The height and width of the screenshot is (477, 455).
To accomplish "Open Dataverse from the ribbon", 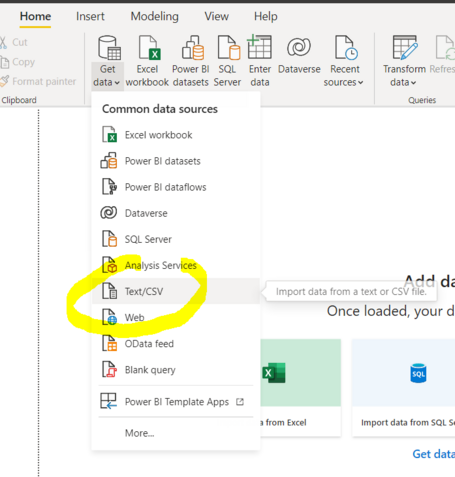I will 299,47.
